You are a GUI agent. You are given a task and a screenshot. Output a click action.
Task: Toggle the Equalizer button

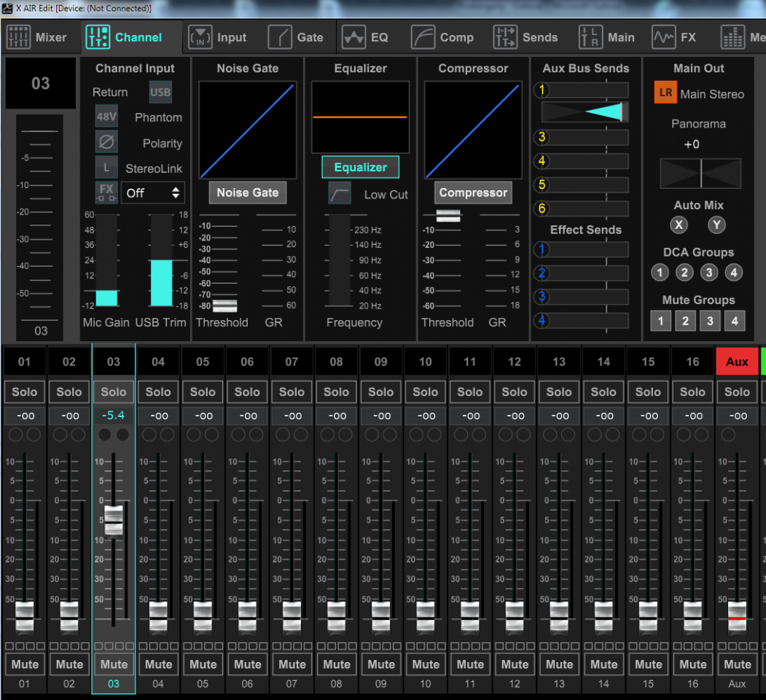pos(361,167)
